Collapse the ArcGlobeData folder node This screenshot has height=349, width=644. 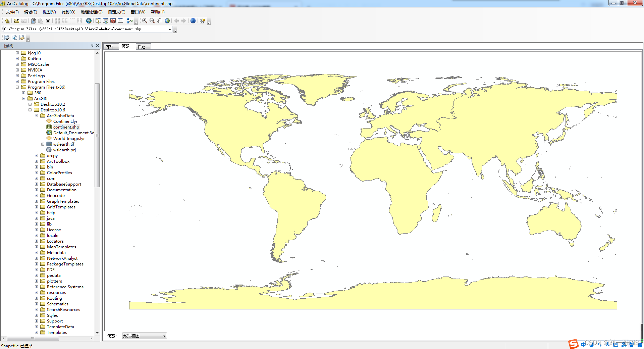pos(36,116)
